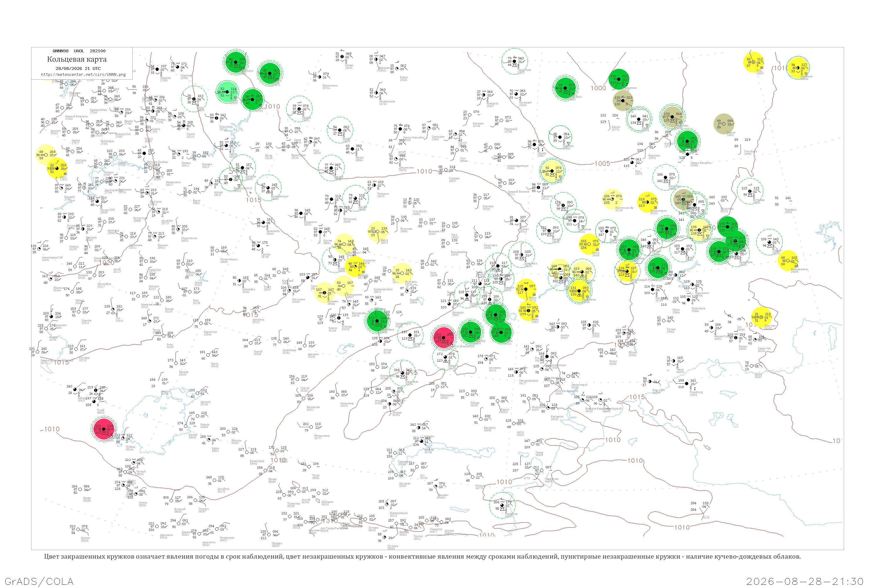Click the legend sentence below the map

[422, 557]
